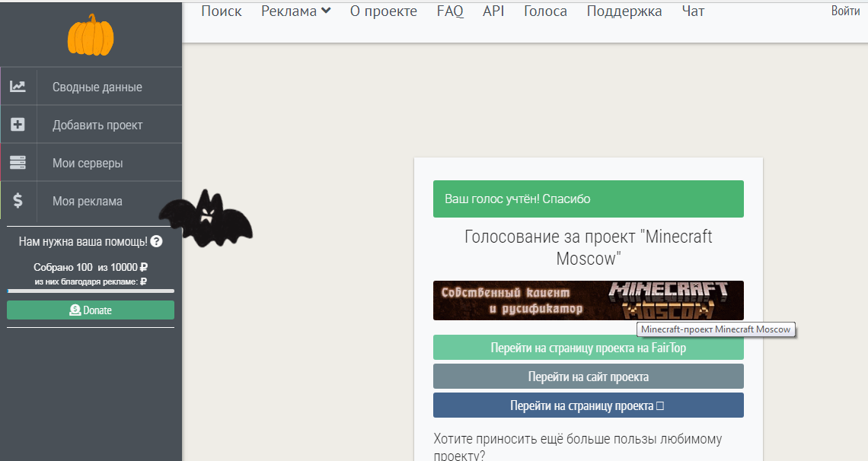The height and width of the screenshot is (461, 868).
Task: Go to the FAQ page
Action: (x=450, y=11)
